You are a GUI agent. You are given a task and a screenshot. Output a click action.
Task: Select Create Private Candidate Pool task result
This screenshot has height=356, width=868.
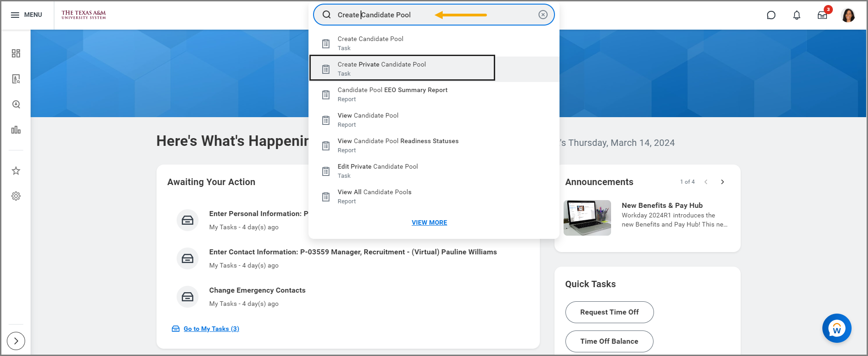point(382,68)
